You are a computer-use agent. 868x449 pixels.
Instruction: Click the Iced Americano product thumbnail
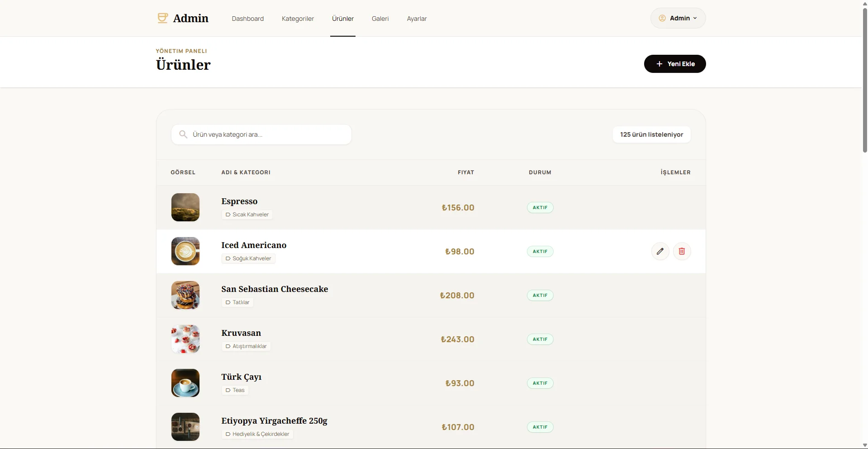(x=185, y=251)
